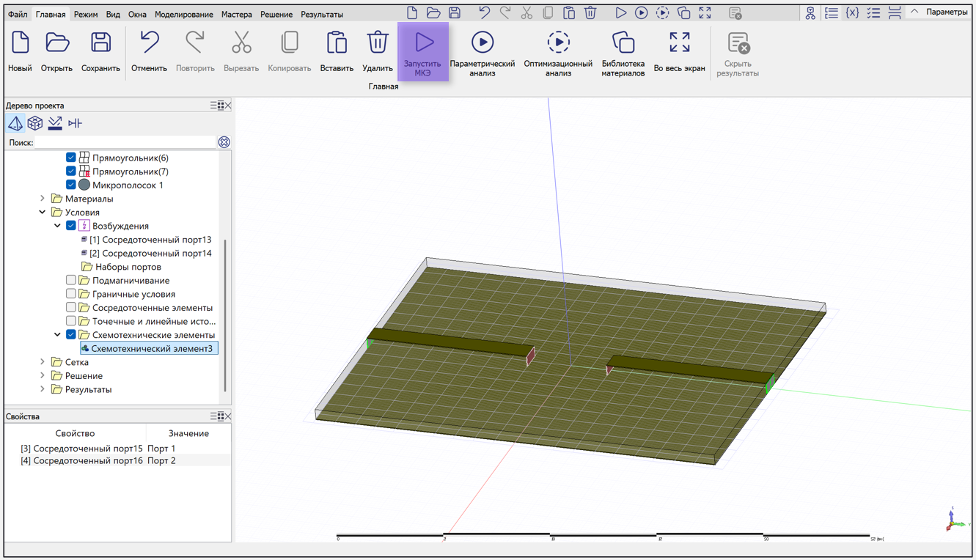The image size is (976, 560).
Task: Click the Скрыть результаты icon
Action: (x=737, y=51)
